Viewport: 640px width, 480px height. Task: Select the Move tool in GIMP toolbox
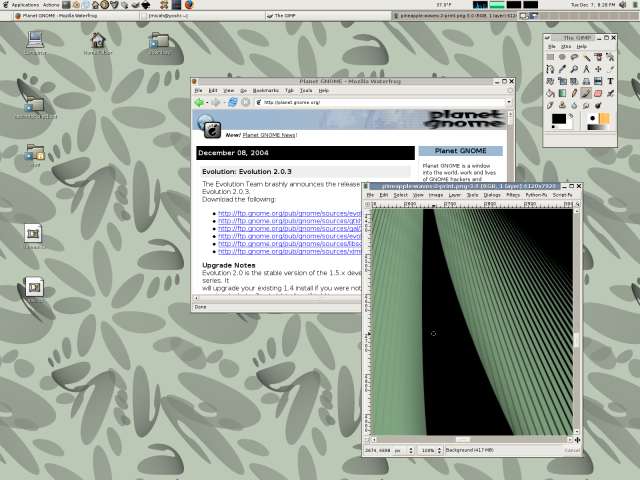coord(598,69)
